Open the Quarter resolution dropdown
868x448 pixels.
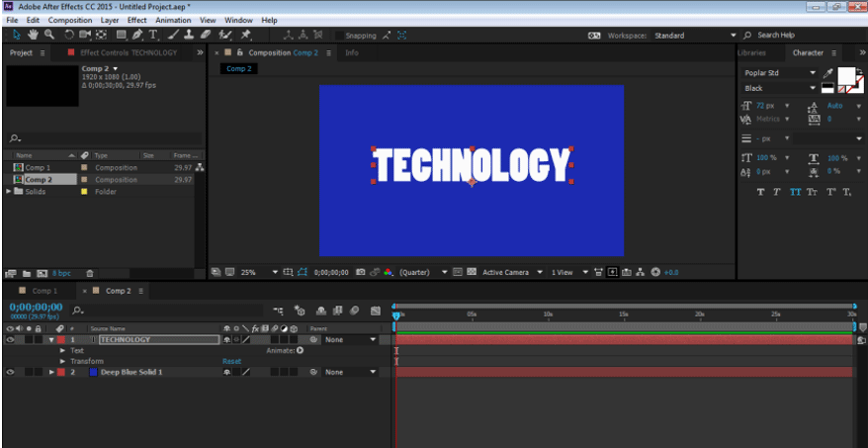(x=423, y=272)
